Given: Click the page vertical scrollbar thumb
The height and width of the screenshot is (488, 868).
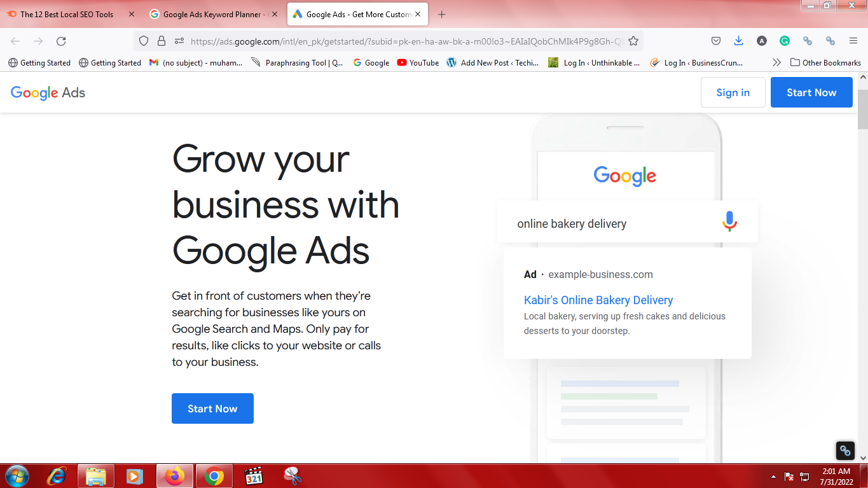Looking at the screenshot, I should click(x=862, y=109).
